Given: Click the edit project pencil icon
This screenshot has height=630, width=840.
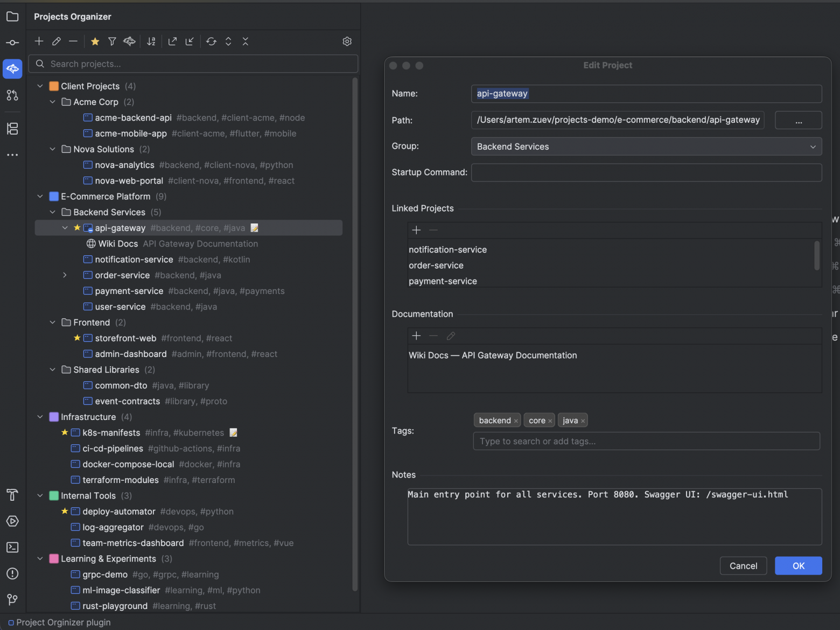Looking at the screenshot, I should tap(56, 41).
